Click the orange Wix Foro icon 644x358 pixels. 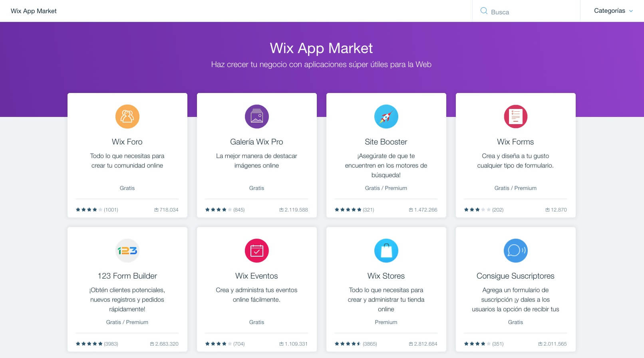pos(127,117)
